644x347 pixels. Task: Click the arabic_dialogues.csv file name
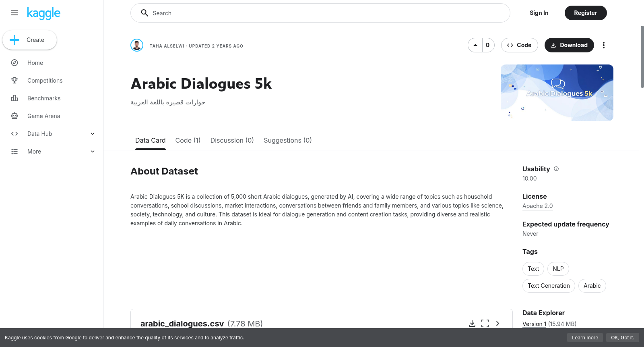point(182,324)
